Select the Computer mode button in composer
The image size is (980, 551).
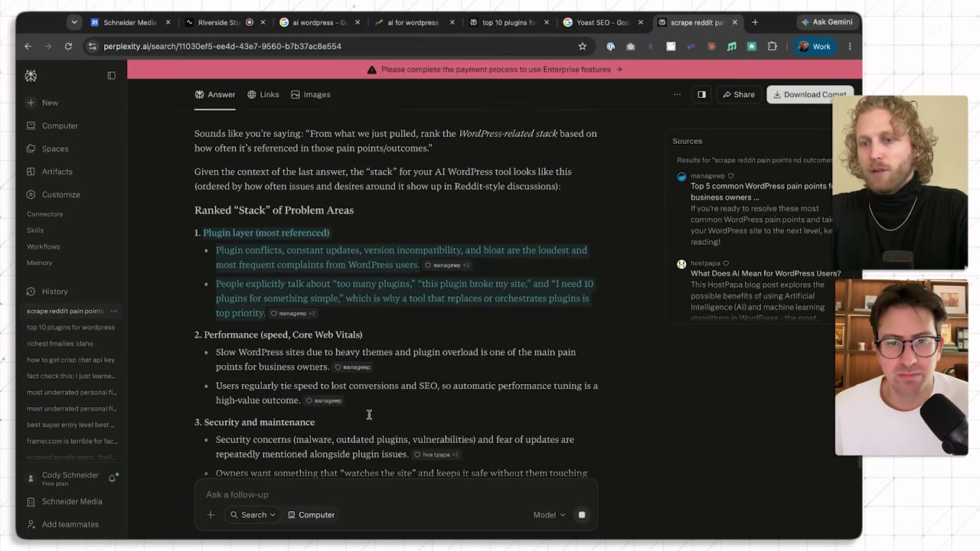pos(311,515)
